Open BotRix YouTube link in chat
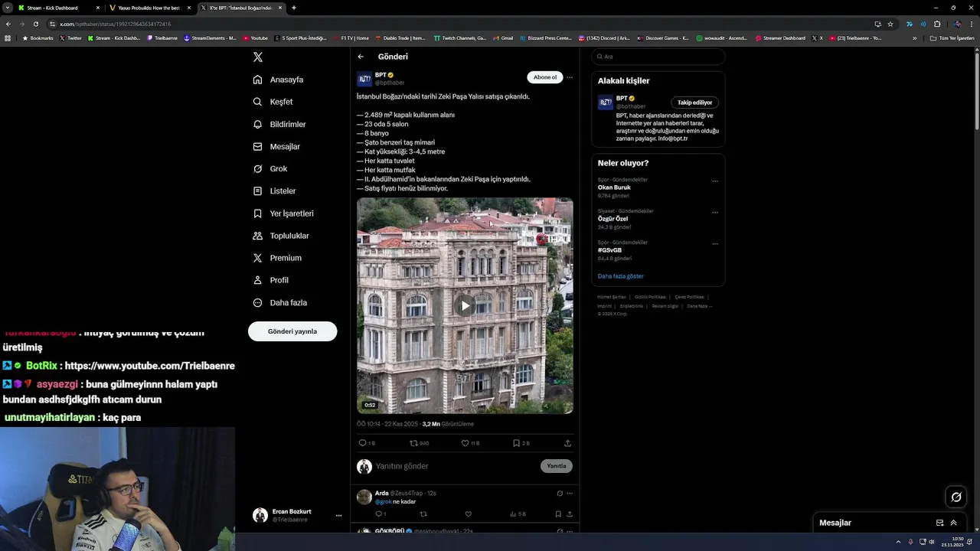This screenshot has height=551, width=980. click(150, 366)
